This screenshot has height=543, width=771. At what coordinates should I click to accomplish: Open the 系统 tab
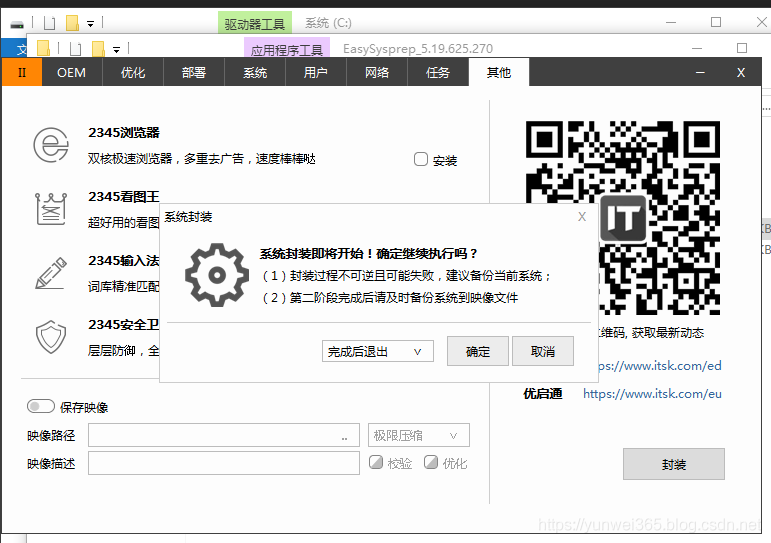[x=255, y=72]
